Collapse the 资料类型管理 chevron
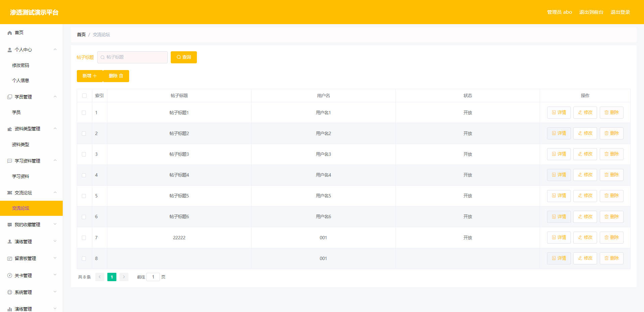The image size is (644, 312). click(x=55, y=129)
